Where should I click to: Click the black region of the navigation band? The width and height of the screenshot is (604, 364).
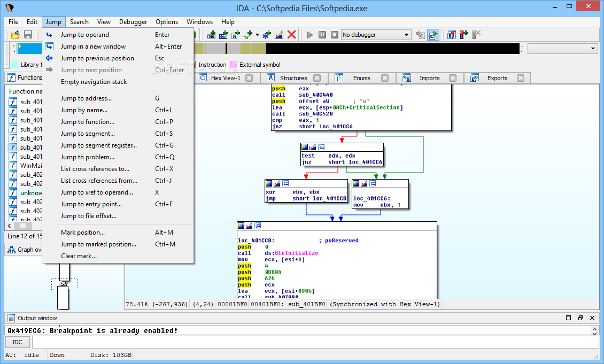[392, 49]
